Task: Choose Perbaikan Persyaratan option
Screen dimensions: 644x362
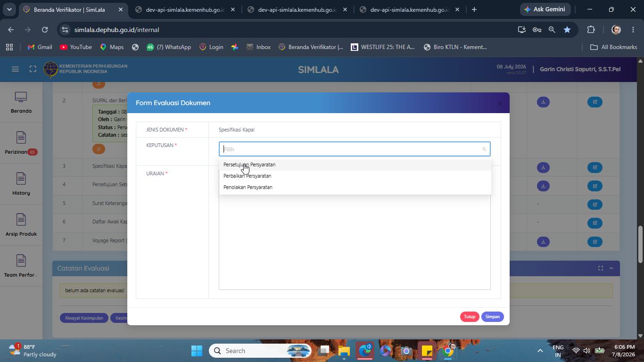Action: pyautogui.click(x=355, y=176)
